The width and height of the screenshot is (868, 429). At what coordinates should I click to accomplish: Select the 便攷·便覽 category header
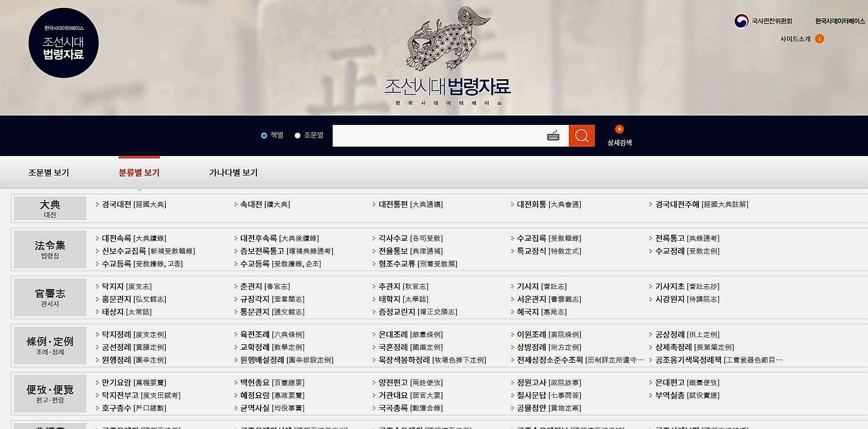click(50, 394)
